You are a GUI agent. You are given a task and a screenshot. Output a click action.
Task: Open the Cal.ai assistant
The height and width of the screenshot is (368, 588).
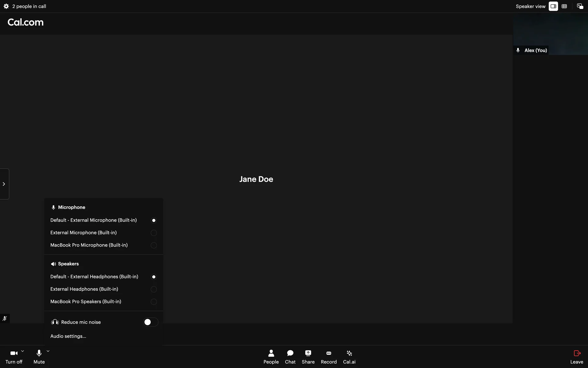point(349,357)
